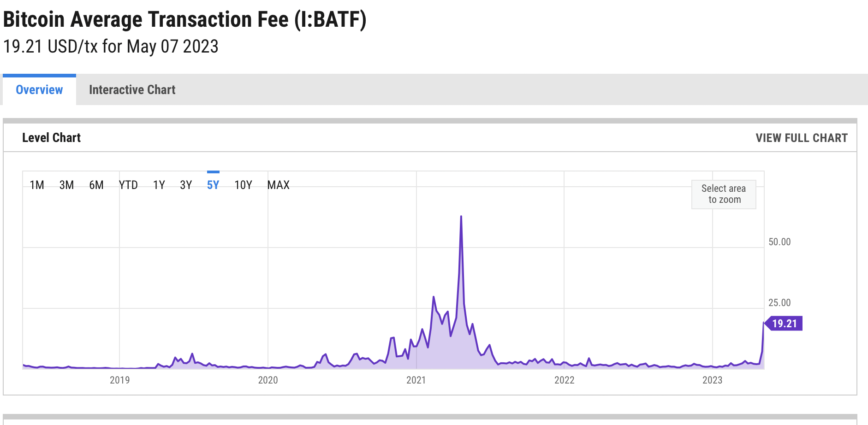Select the YTD time range

point(128,185)
